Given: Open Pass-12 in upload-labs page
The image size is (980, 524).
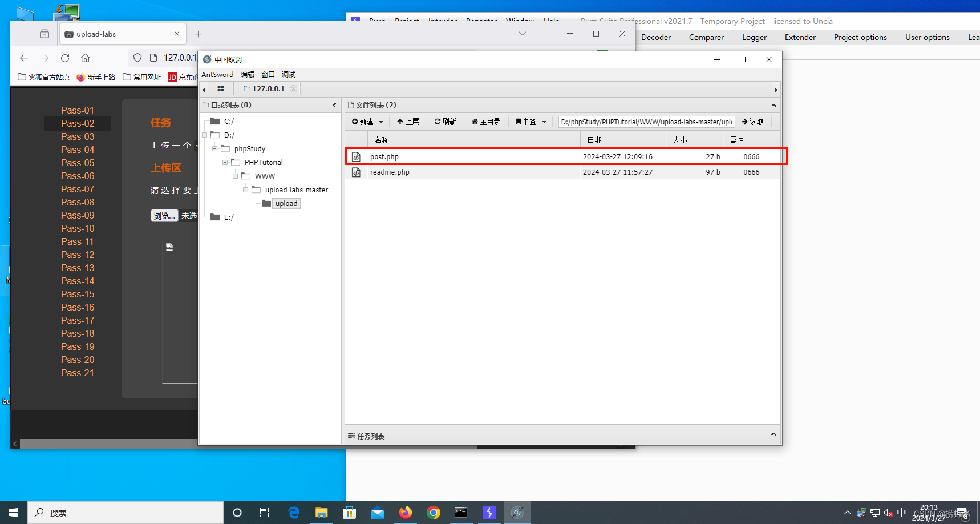Looking at the screenshot, I should click(x=78, y=255).
